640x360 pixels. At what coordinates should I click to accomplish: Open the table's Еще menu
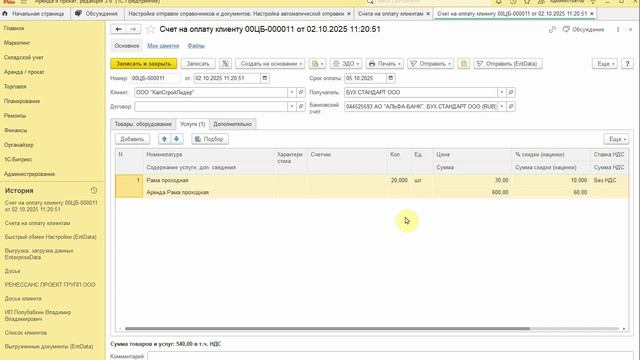pyautogui.click(x=616, y=139)
